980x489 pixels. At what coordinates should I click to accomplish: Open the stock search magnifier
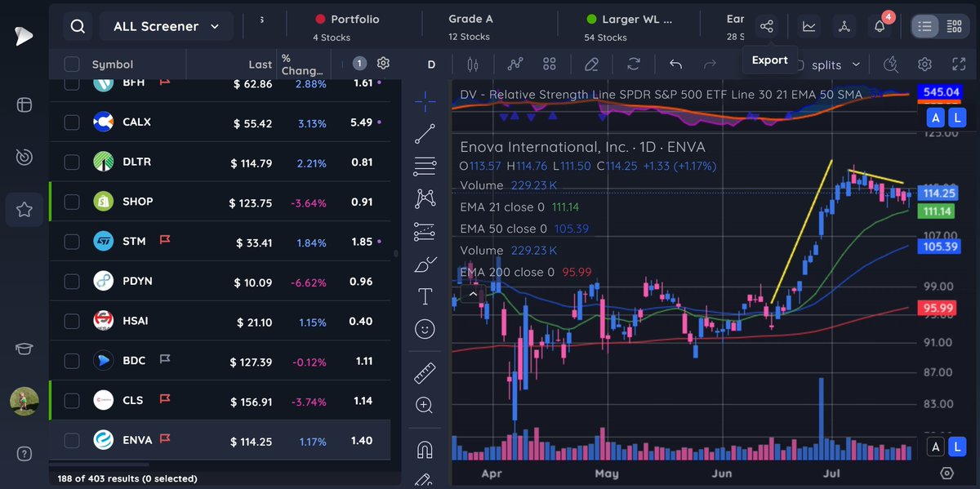tap(78, 26)
